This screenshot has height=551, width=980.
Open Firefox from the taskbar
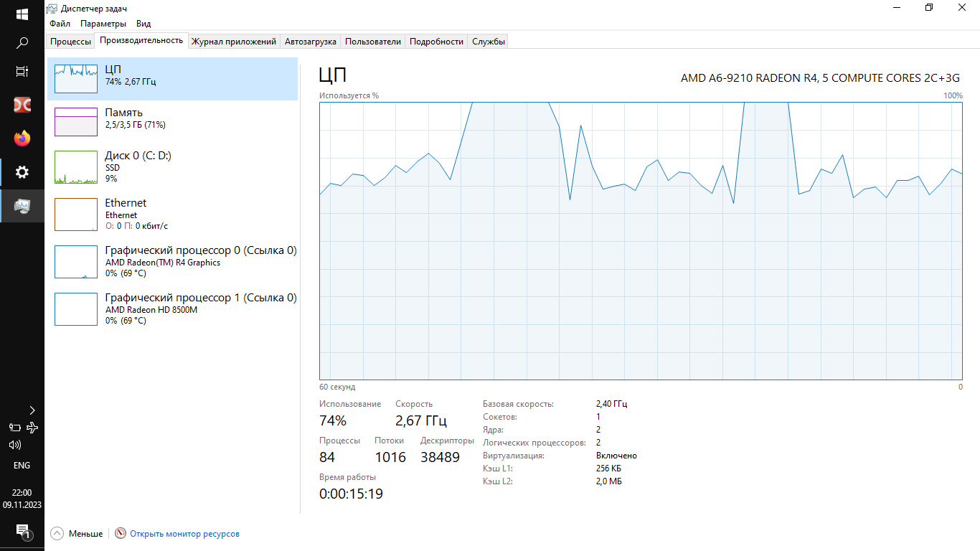coord(22,138)
